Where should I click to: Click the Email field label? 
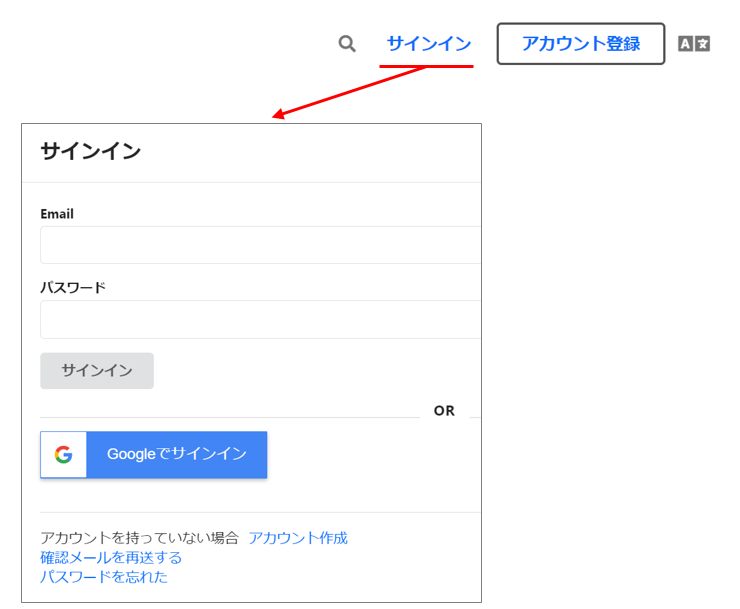57,214
